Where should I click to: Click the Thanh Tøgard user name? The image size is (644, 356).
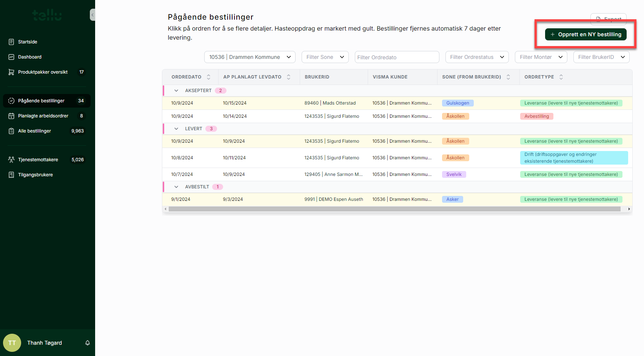(x=45, y=343)
